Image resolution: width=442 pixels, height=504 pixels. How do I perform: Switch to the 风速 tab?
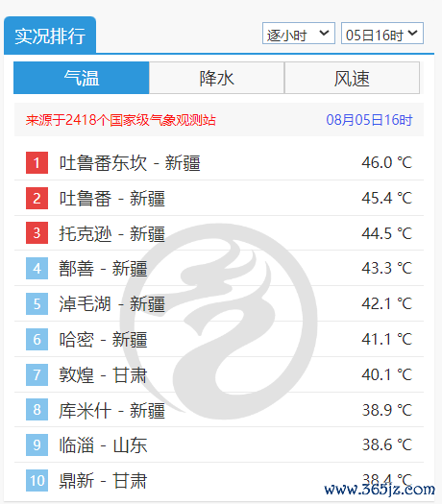pyautogui.click(x=352, y=78)
